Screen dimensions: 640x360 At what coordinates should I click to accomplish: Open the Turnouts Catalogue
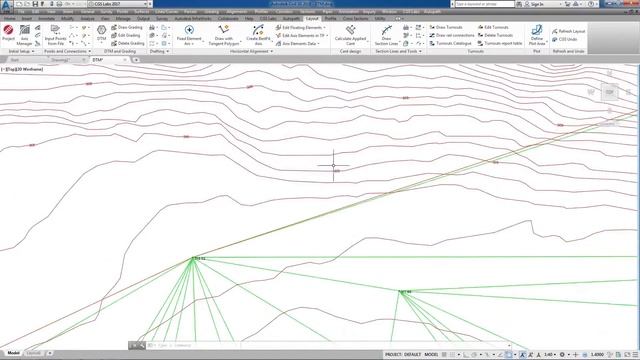click(450, 43)
